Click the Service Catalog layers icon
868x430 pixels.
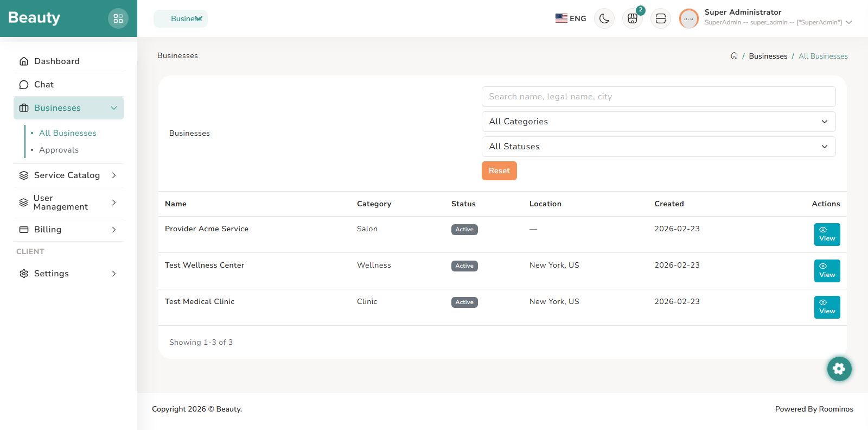[x=24, y=175]
